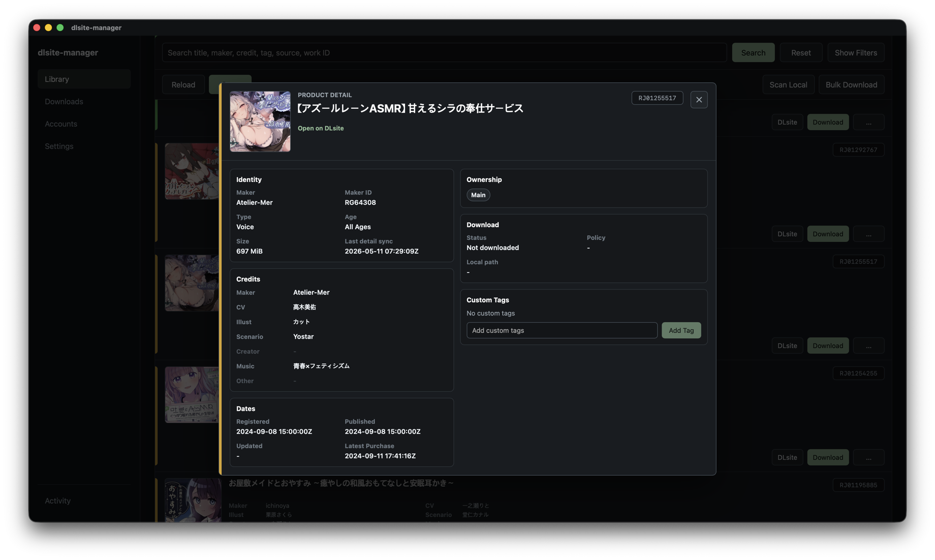Image resolution: width=935 pixels, height=560 pixels.
Task: Open the Activity panel
Action: pyautogui.click(x=84, y=501)
